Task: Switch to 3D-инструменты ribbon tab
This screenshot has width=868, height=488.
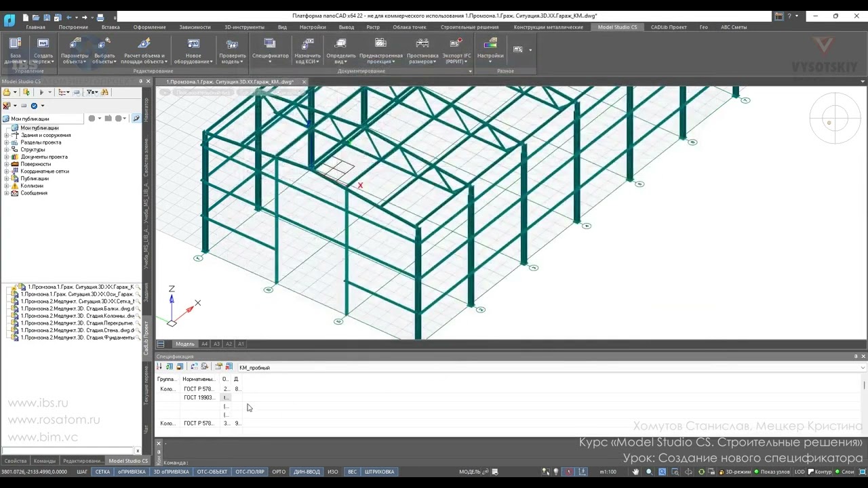Action: point(244,27)
